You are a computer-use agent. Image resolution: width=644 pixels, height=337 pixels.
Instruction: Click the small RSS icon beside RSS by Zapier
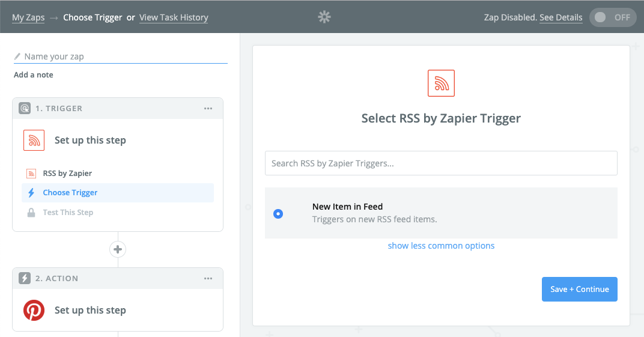(31, 174)
